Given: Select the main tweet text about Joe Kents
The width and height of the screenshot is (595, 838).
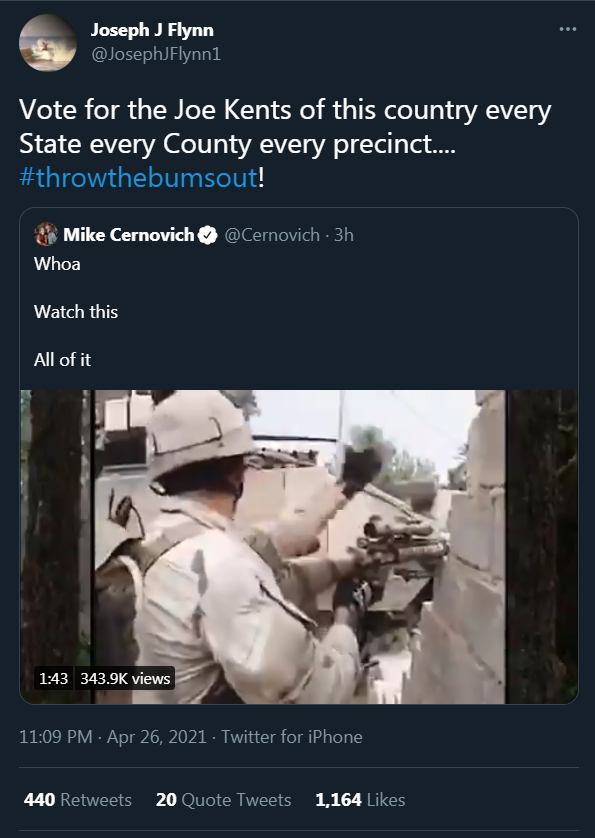Looking at the screenshot, I should tap(285, 144).
